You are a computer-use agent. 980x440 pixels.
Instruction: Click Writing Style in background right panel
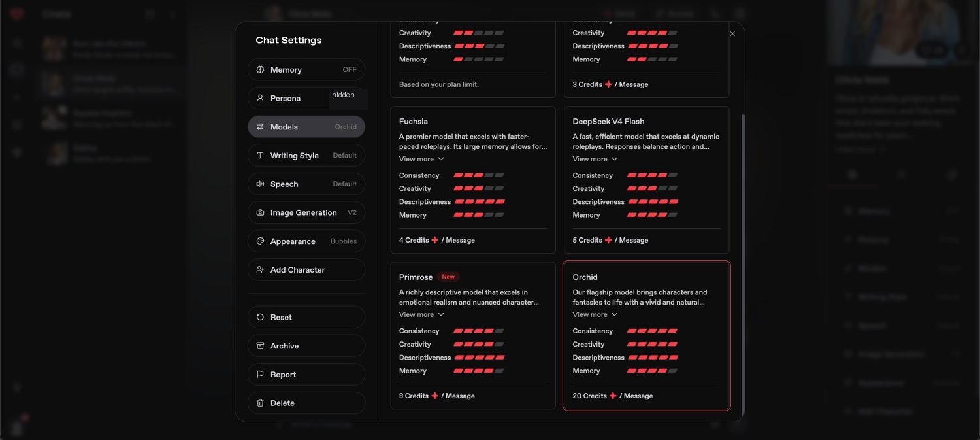[902, 297]
